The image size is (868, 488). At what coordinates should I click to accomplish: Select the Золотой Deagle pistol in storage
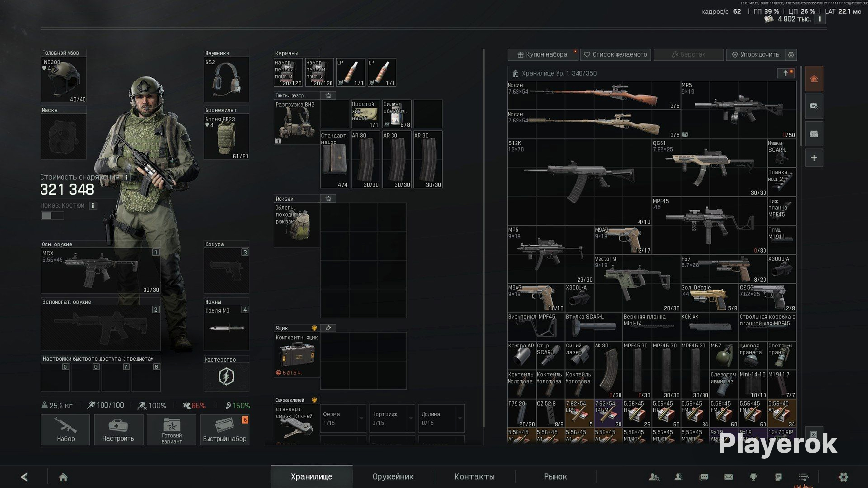click(709, 298)
